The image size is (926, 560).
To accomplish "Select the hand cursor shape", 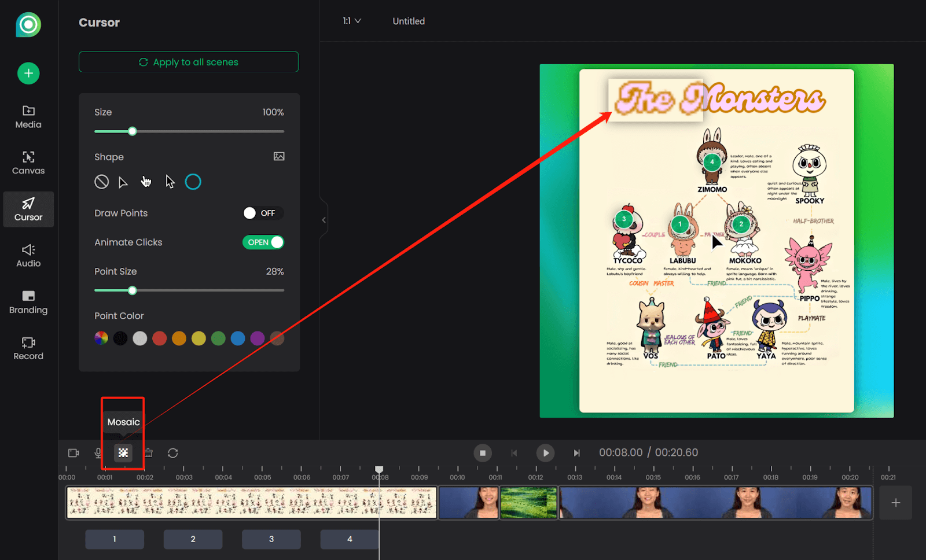I will click(146, 182).
